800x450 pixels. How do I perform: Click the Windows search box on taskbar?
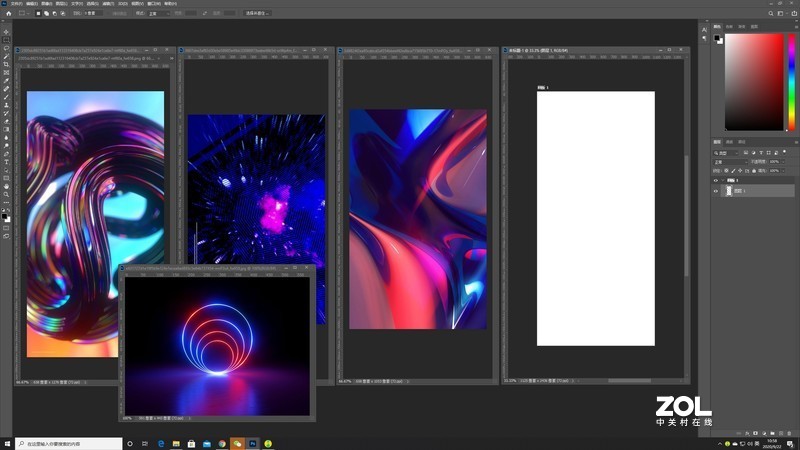68,442
